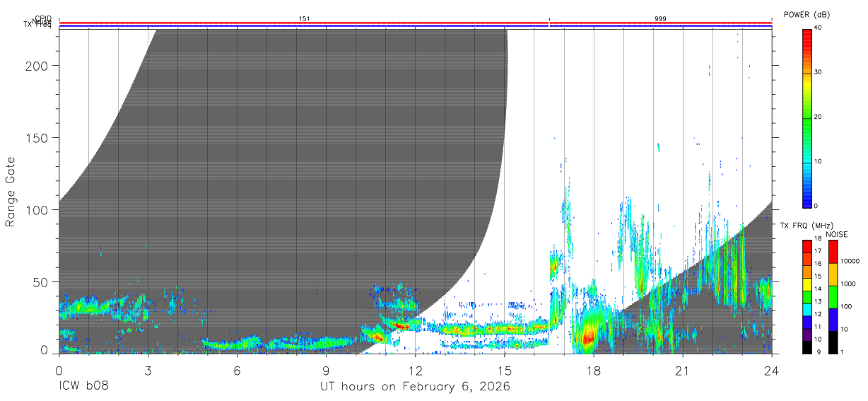
Task: Click the 10000 label in the noise legend
Action: (851, 261)
